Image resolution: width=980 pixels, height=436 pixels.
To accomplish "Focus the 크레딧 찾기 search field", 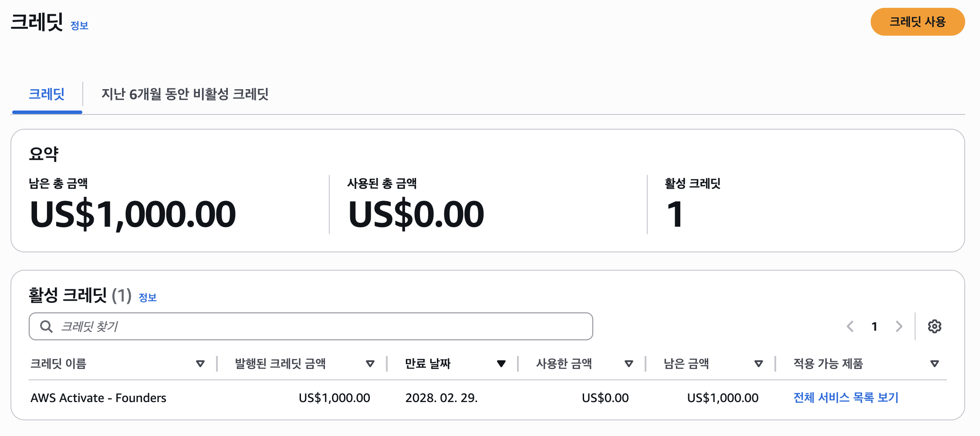I will [322, 326].
